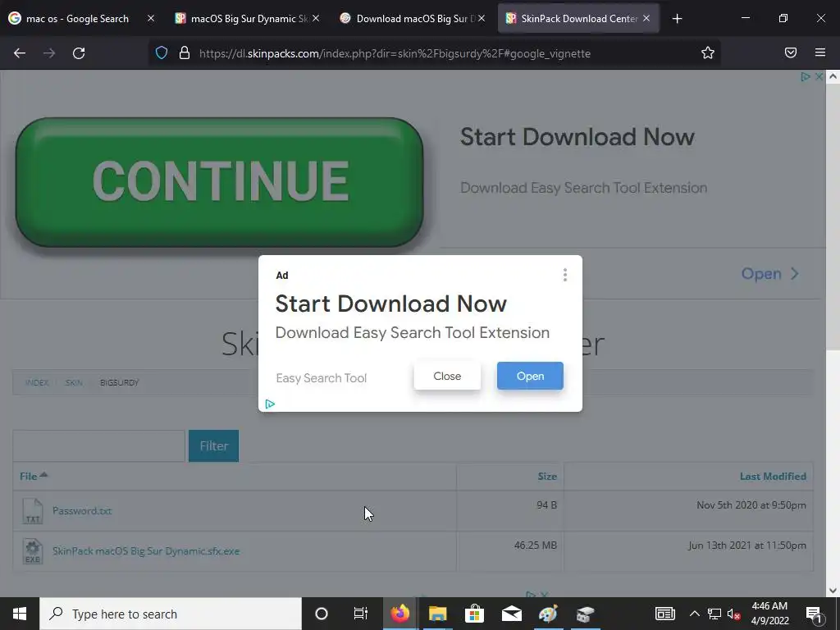Open the Firefox hamburger menu
The image size is (840, 630).
[820, 52]
